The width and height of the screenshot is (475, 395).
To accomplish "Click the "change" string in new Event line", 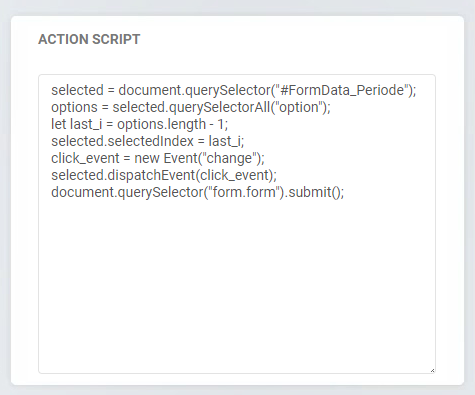I will click(229, 158).
